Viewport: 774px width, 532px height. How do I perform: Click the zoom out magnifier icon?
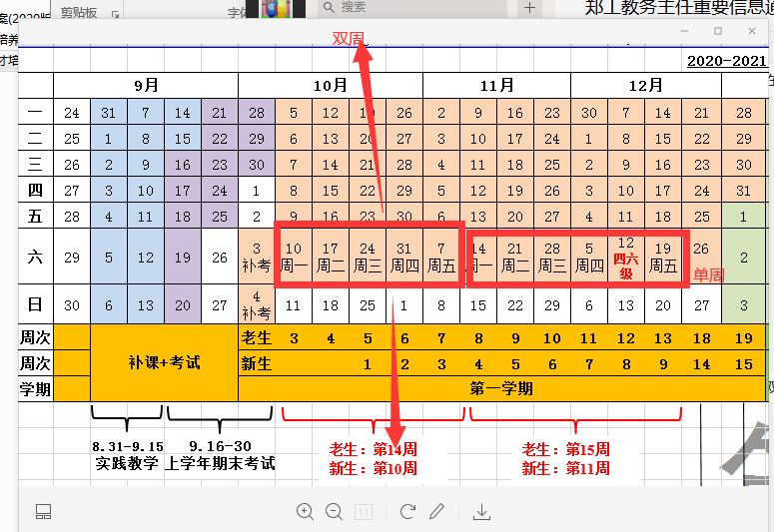335,512
